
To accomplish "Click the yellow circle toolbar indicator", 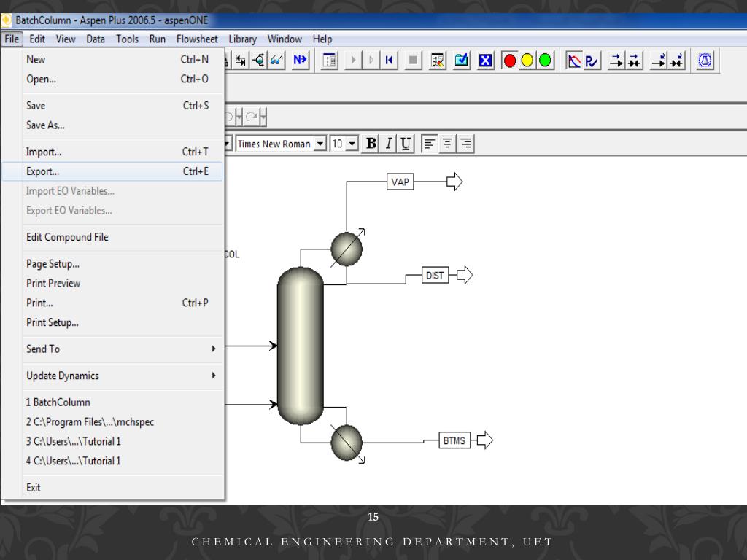I will [x=527, y=61].
